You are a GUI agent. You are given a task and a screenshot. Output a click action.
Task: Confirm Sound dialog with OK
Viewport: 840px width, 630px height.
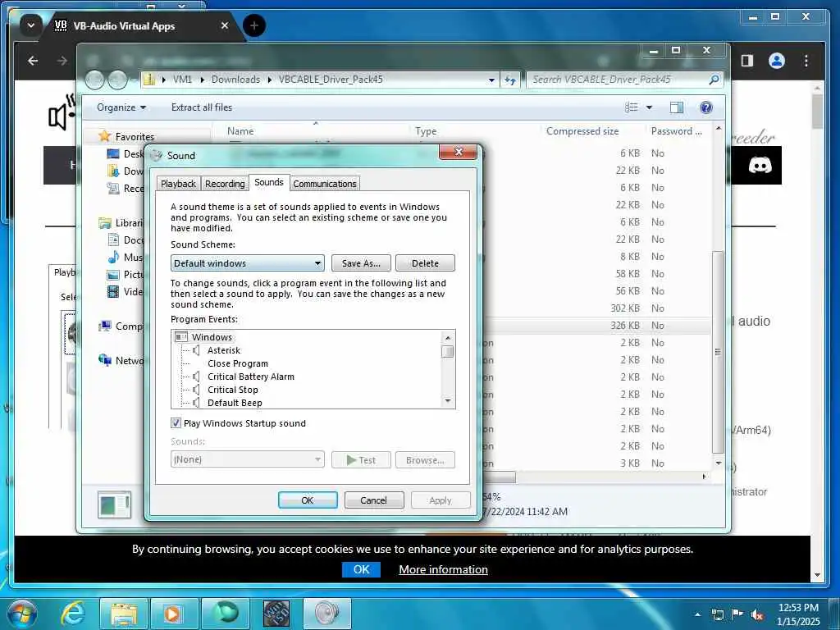pos(308,500)
